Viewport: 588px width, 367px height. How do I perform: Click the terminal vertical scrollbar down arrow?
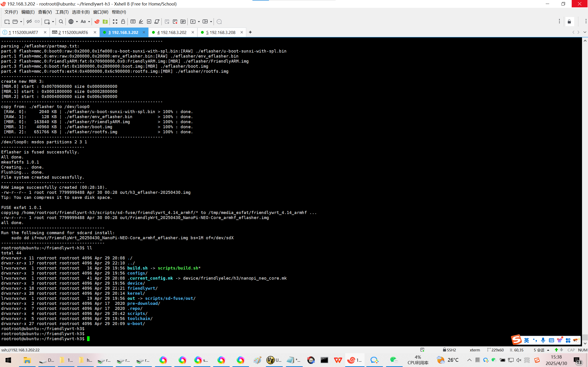(x=585, y=343)
